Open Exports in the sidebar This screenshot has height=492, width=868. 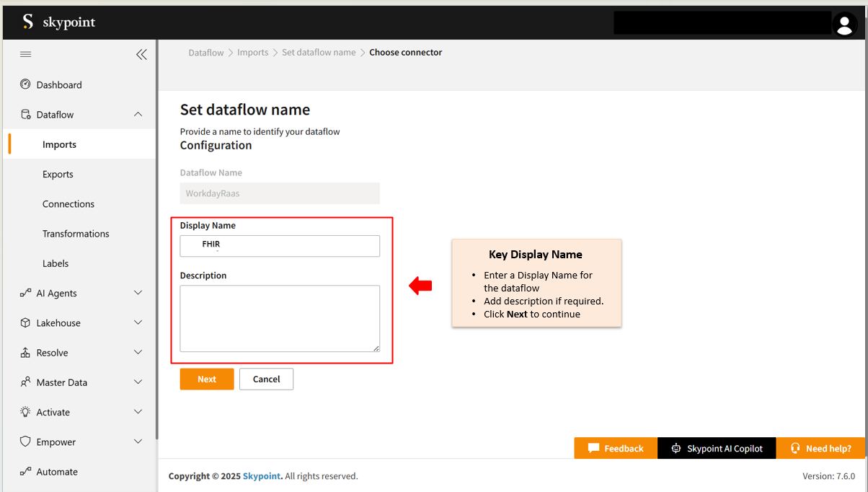pyautogui.click(x=58, y=175)
